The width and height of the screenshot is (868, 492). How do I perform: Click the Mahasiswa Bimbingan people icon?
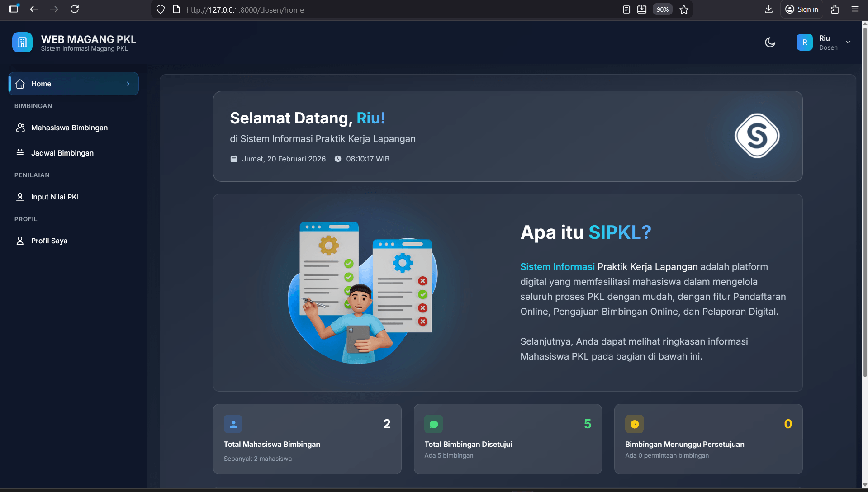(x=20, y=128)
